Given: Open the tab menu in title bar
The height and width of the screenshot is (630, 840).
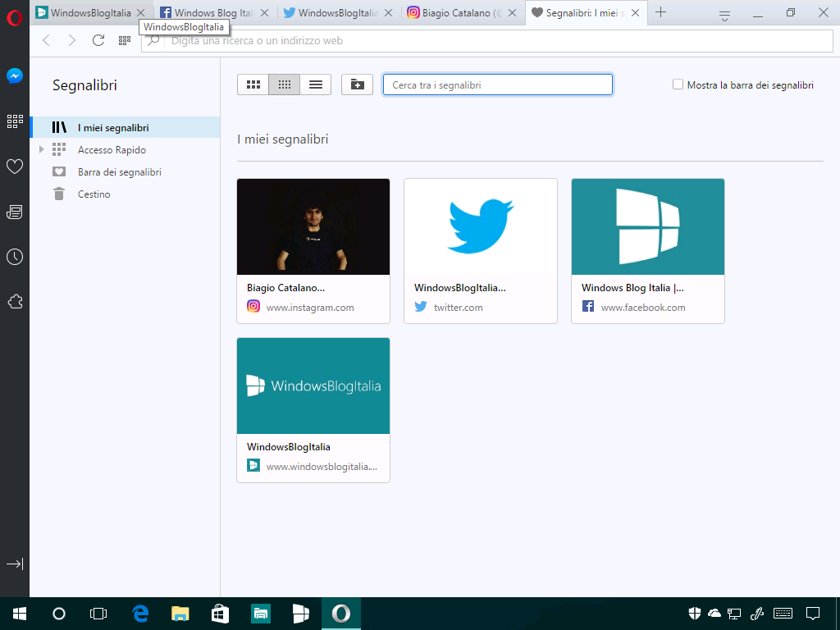Looking at the screenshot, I should coord(724,16).
